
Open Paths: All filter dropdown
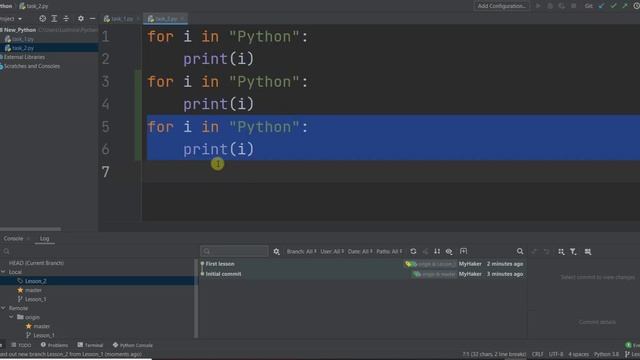click(389, 251)
